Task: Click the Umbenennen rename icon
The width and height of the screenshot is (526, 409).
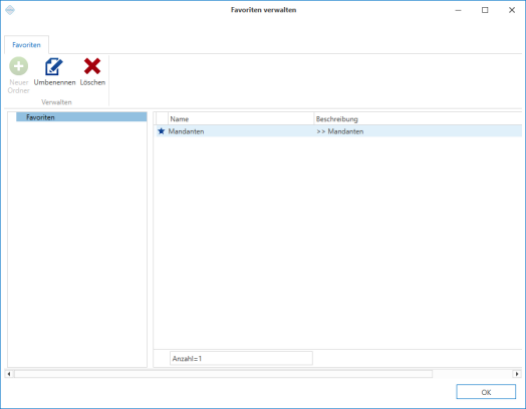Action: [x=54, y=66]
